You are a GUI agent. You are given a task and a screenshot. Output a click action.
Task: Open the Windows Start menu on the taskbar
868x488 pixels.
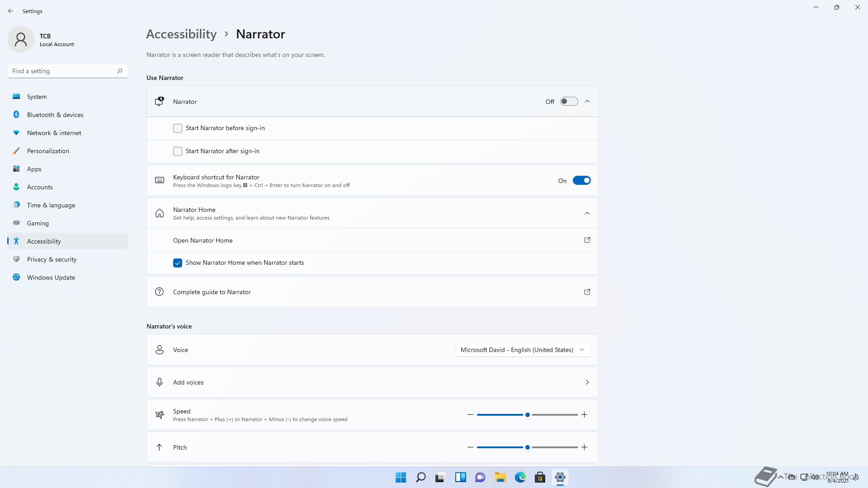pyautogui.click(x=401, y=477)
